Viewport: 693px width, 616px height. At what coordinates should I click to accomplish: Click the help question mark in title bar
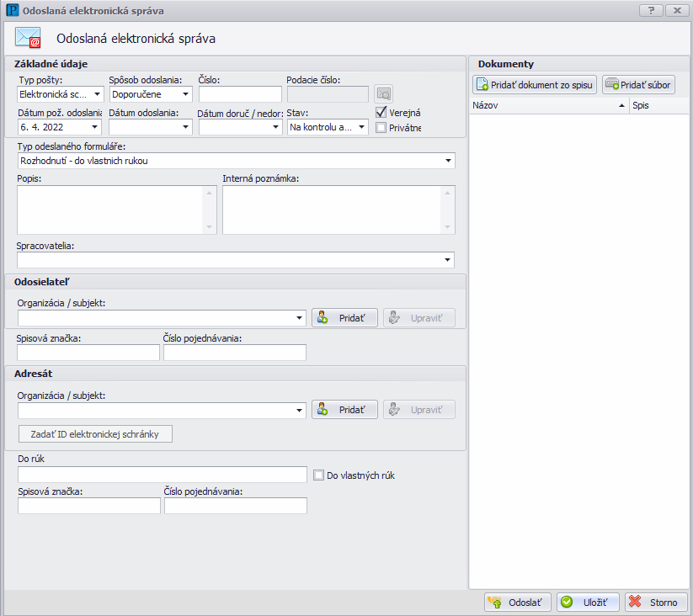point(651,10)
